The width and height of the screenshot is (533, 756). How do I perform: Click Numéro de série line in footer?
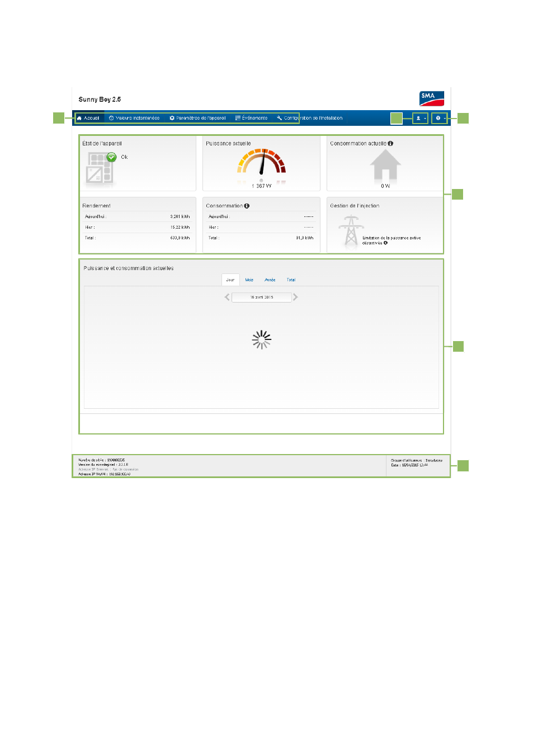(x=101, y=460)
